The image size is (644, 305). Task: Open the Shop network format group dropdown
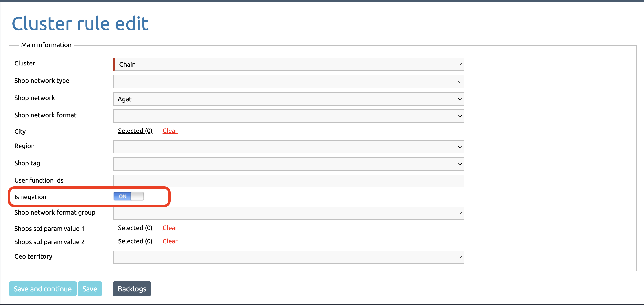tap(288, 213)
